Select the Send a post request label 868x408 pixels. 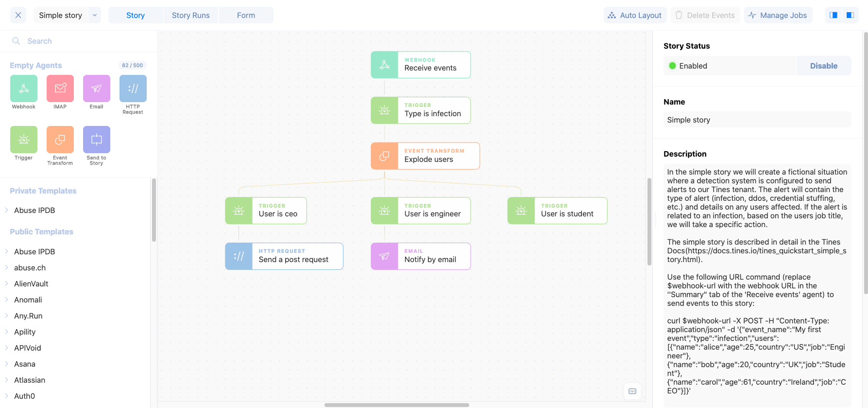293,260
